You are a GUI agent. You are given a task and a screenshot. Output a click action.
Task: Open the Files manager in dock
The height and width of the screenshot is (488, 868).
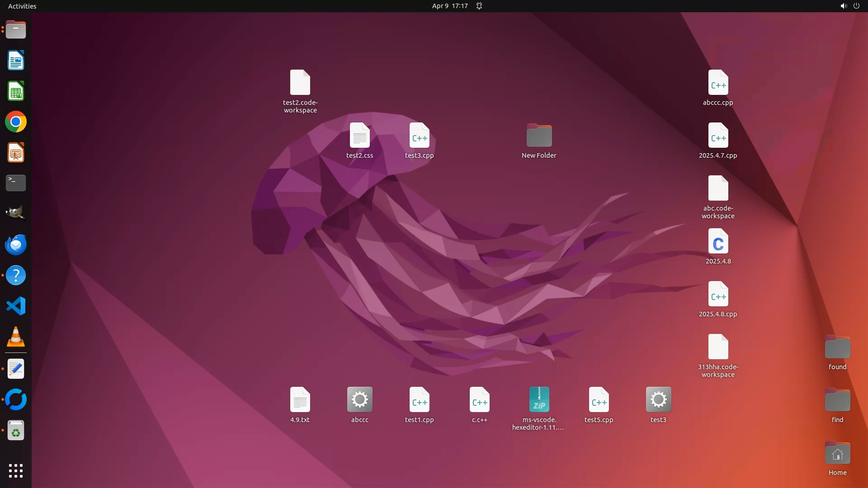coord(16,30)
